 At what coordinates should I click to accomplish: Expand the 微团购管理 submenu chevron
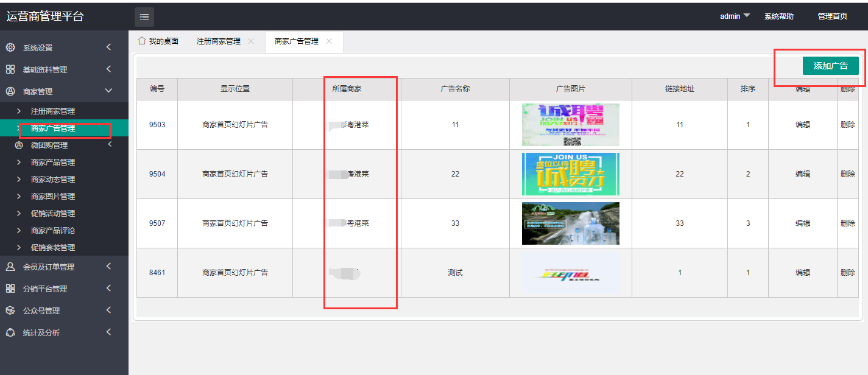point(110,144)
